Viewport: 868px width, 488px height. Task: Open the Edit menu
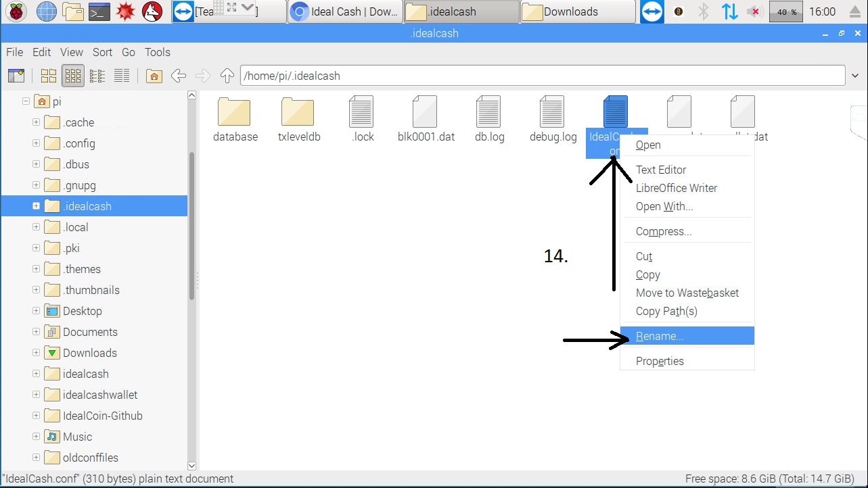[41, 52]
